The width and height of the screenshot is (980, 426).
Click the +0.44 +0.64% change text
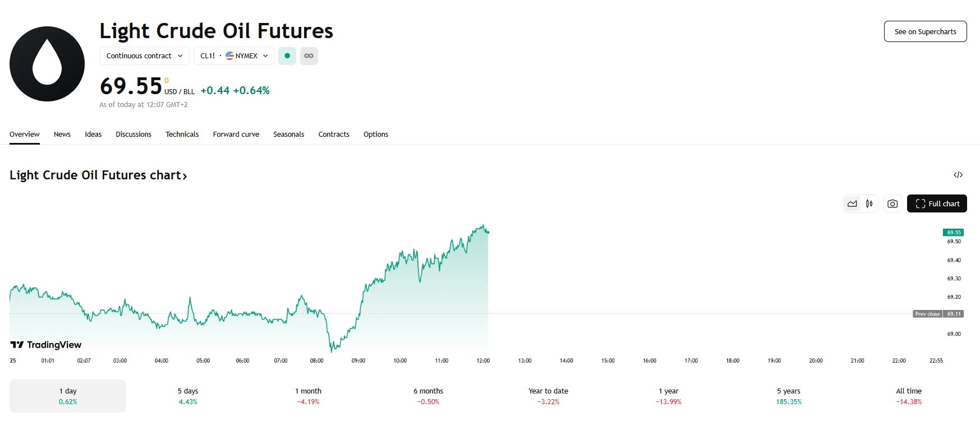(x=235, y=90)
